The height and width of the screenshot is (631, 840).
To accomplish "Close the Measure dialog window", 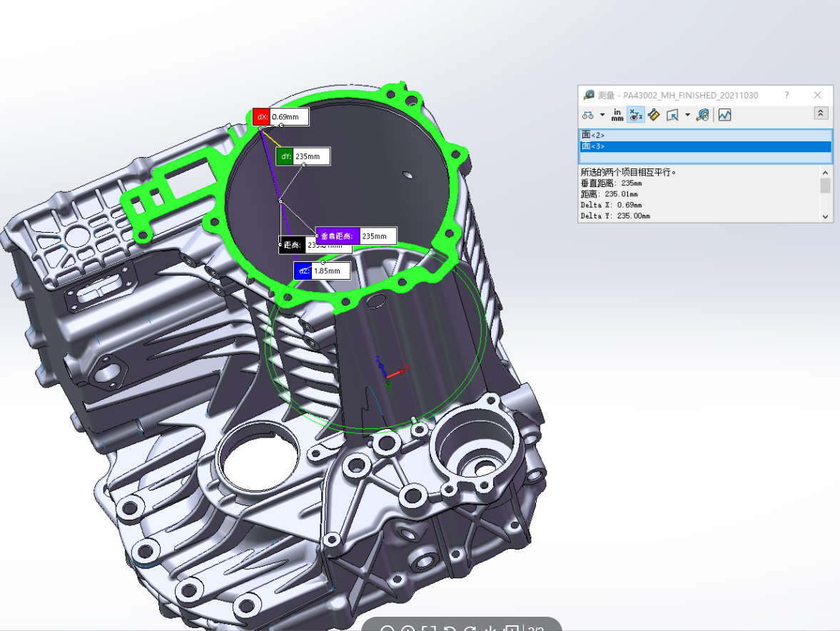I will click(x=818, y=95).
